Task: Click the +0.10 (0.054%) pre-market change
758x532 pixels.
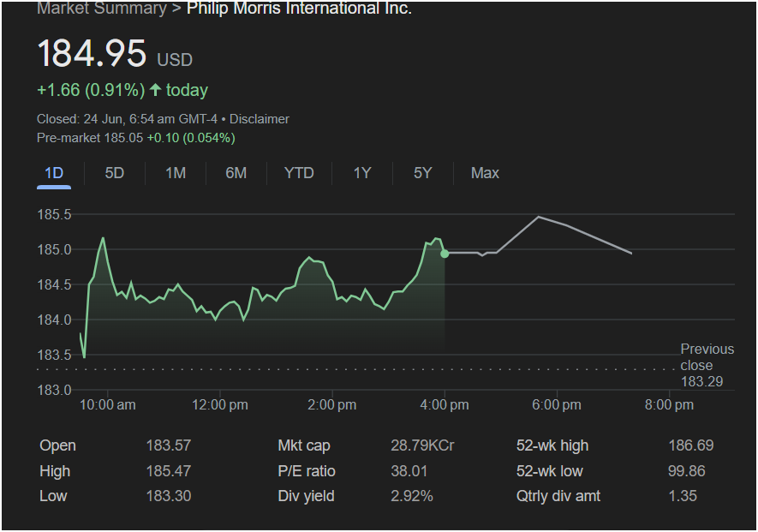Action: point(191,138)
